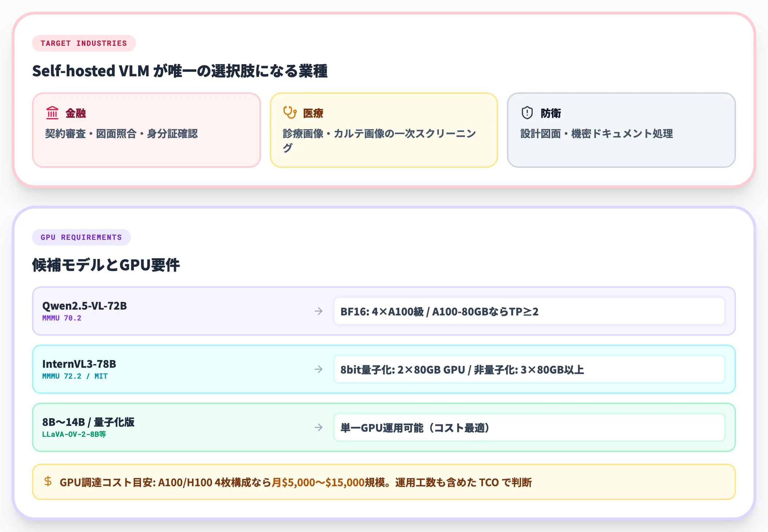
Task: Select the GPU REQUIREMENTS badge
Action: point(81,237)
